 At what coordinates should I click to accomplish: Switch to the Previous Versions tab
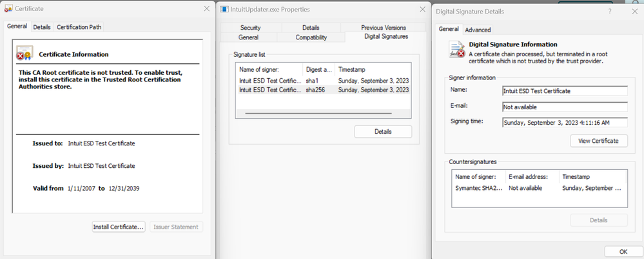point(383,28)
